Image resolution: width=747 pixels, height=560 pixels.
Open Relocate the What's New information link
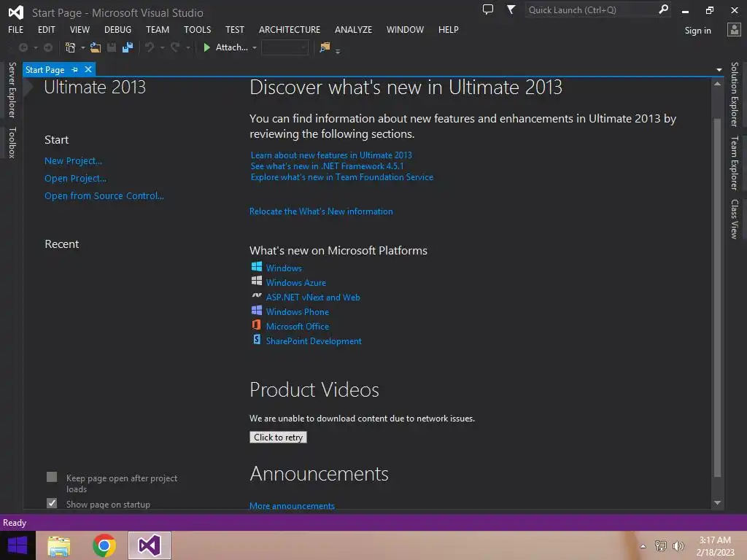click(x=321, y=211)
